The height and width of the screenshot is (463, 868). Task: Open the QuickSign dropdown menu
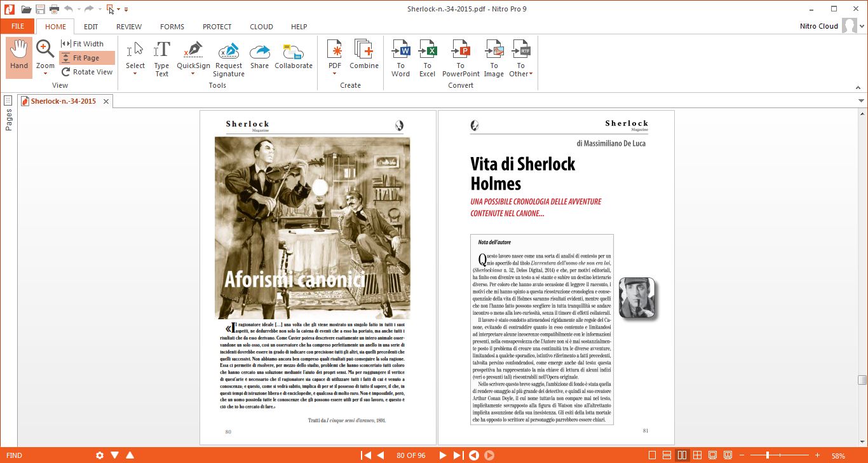[x=193, y=74]
